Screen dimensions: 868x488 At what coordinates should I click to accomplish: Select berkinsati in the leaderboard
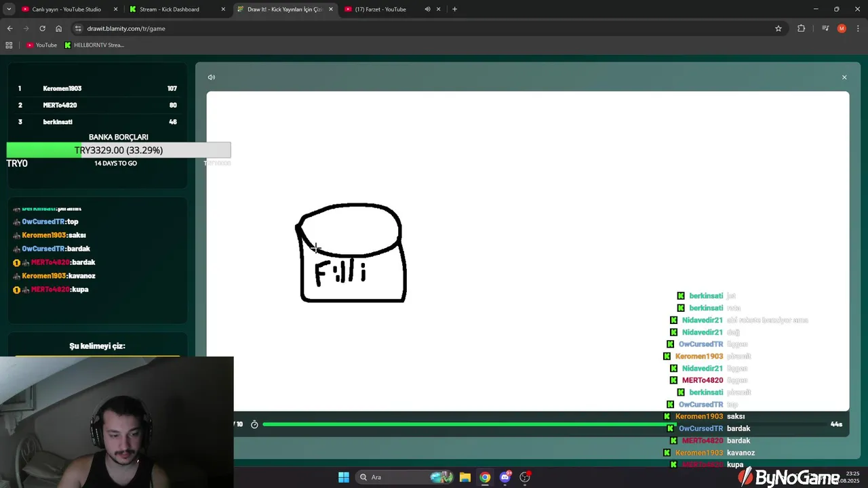(x=58, y=122)
